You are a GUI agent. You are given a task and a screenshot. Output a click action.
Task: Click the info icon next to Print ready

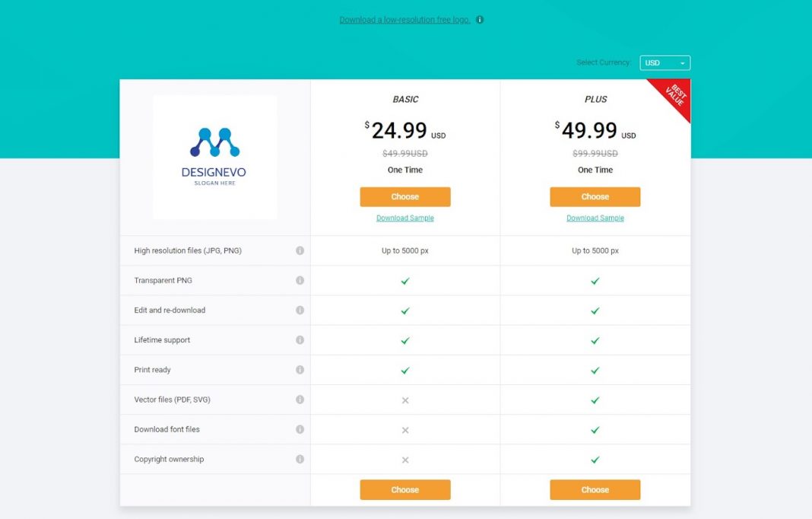pos(300,369)
